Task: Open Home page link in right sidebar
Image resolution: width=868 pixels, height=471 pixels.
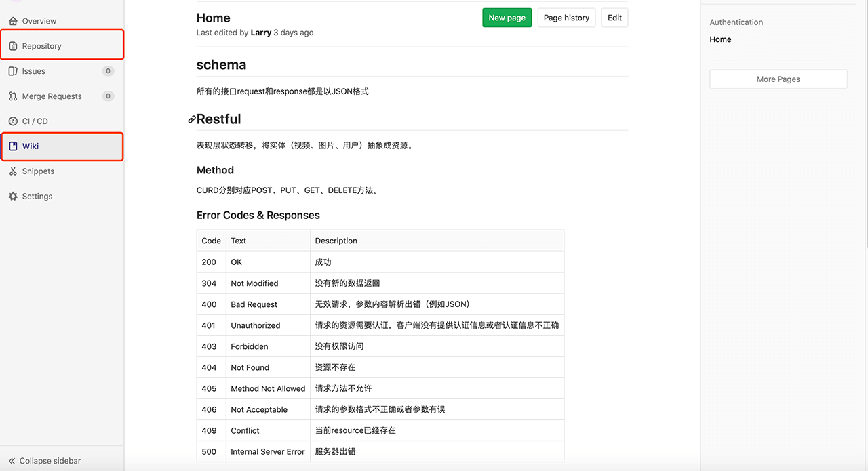Action: pos(720,39)
